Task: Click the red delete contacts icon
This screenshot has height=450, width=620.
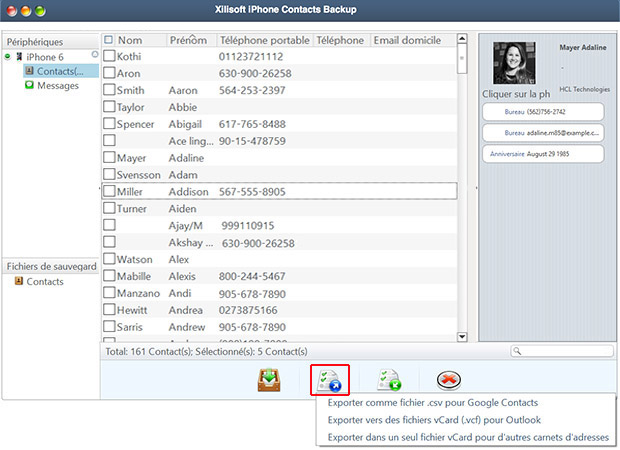Action: coord(449,380)
